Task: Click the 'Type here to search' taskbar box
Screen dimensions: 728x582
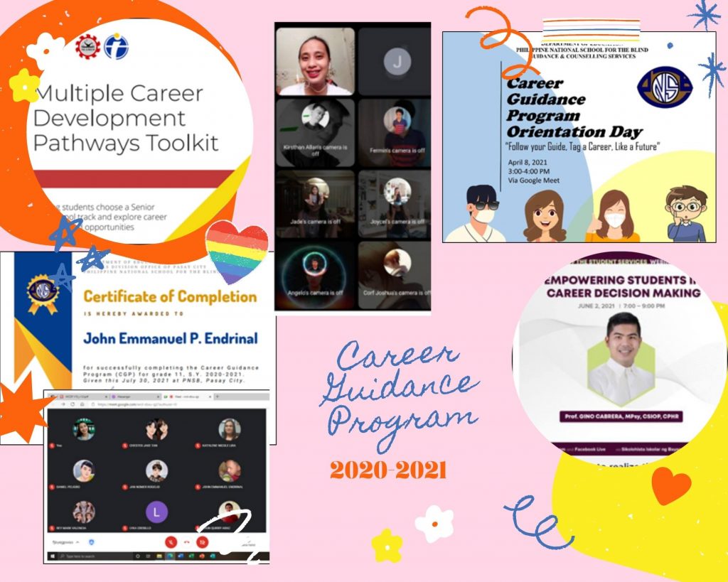Action: [x=95, y=556]
